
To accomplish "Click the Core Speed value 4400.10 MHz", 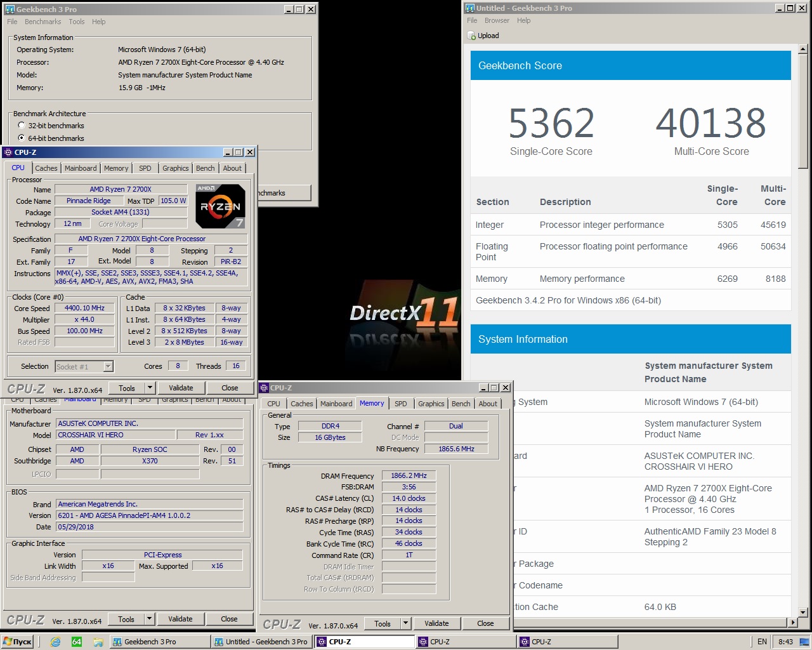I will point(84,308).
